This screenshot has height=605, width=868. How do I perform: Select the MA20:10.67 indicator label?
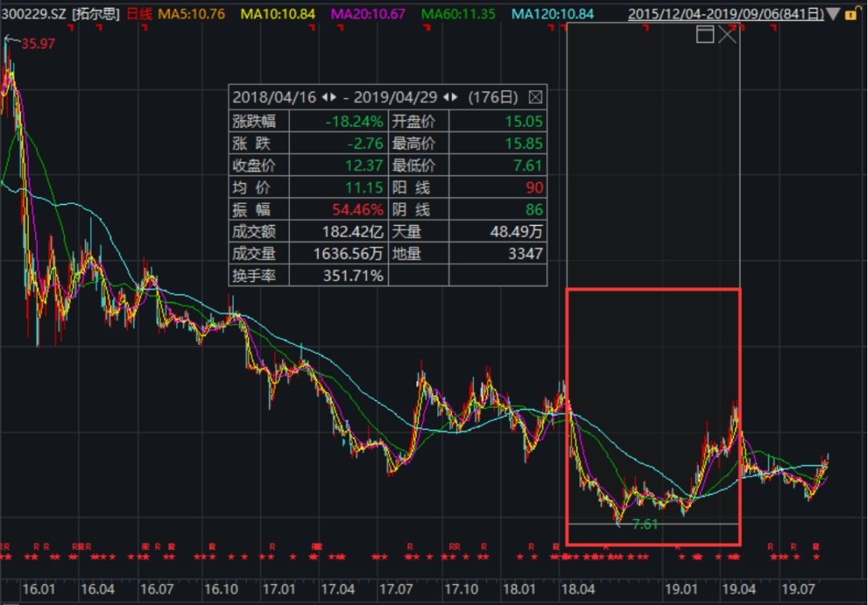tap(369, 14)
